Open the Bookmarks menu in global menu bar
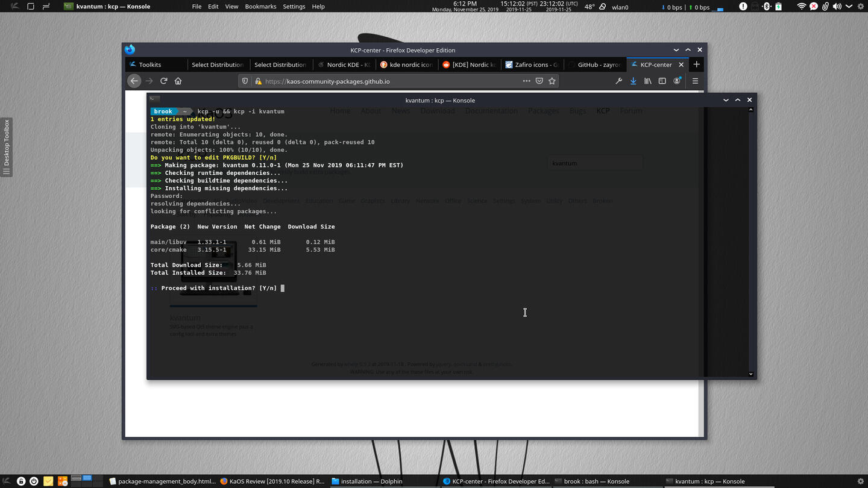 [260, 7]
